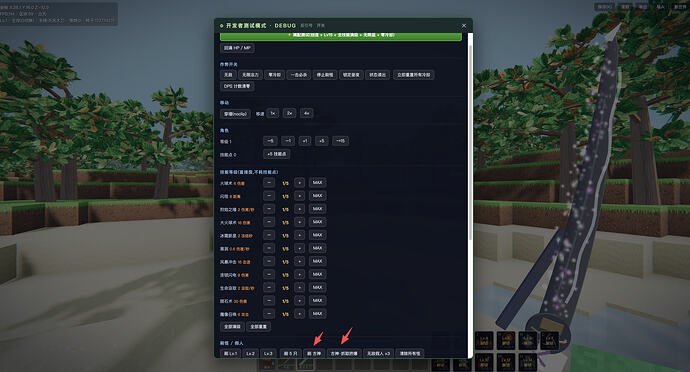690x372 pixels.
Task: Raise the 火球术 skill level with plus
Action: click(x=299, y=183)
